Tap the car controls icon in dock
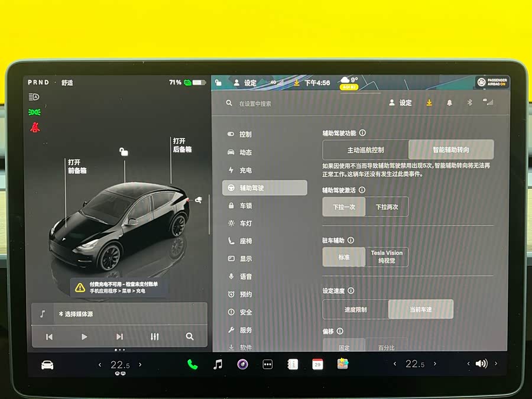The width and height of the screenshot is (532, 399). [47, 365]
